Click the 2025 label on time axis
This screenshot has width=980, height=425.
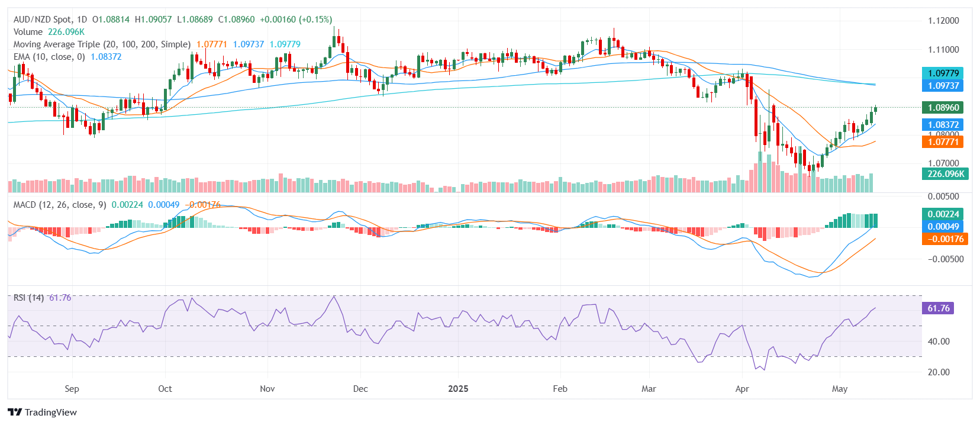tap(458, 389)
